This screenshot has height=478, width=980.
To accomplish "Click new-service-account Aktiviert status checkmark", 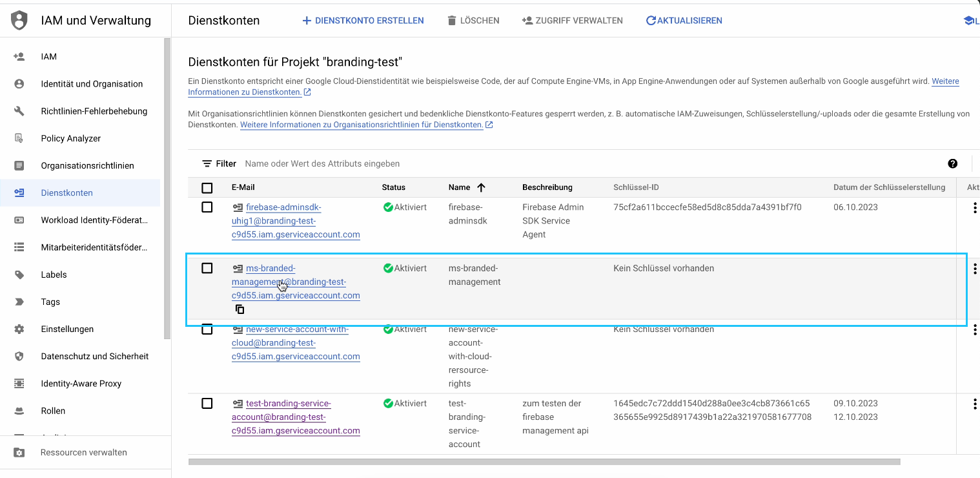I will [388, 329].
